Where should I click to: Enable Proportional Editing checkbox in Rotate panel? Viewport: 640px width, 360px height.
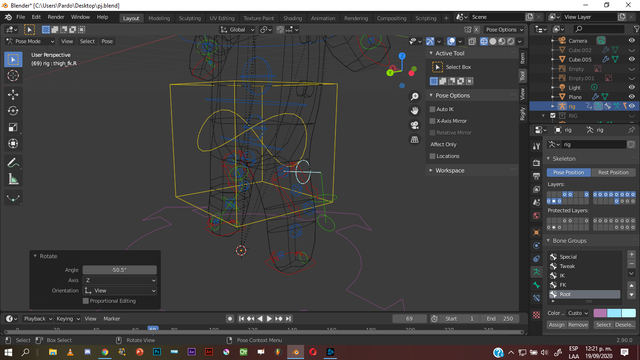(86, 301)
